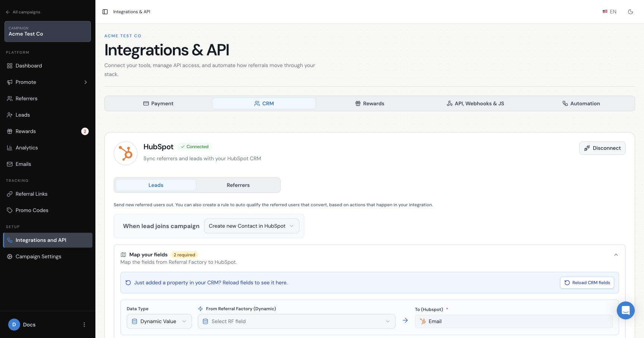Image resolution: width=644 pixels, height=338 pixels.
Task: Select the CRM tab
Action: [264, 104]
